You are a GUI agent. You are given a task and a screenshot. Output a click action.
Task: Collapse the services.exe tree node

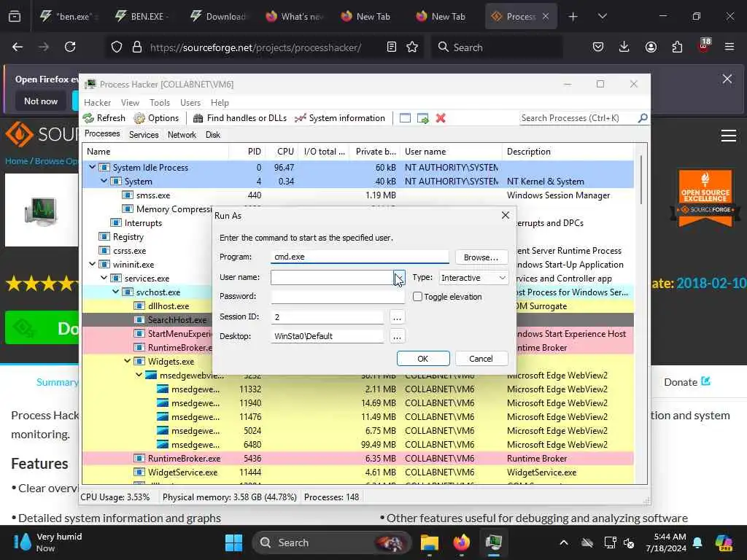point(104,278)
